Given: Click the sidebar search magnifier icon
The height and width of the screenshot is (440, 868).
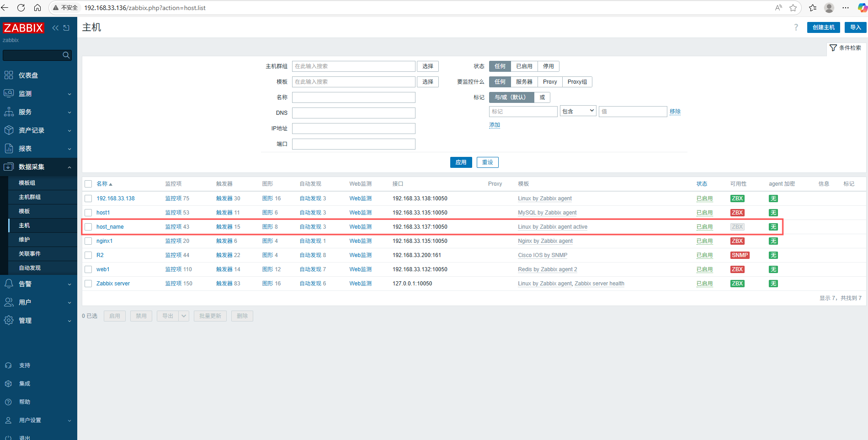Looking at the screenshot, I should [66, 55].
